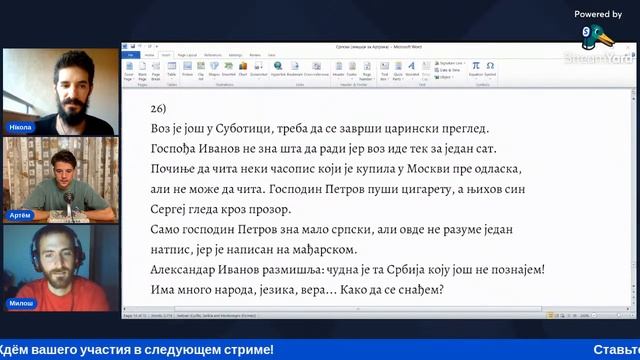The height and width of the screenshot is (360, 640).
Task: Insert a Hyperlink
Action: pos(278,69)
